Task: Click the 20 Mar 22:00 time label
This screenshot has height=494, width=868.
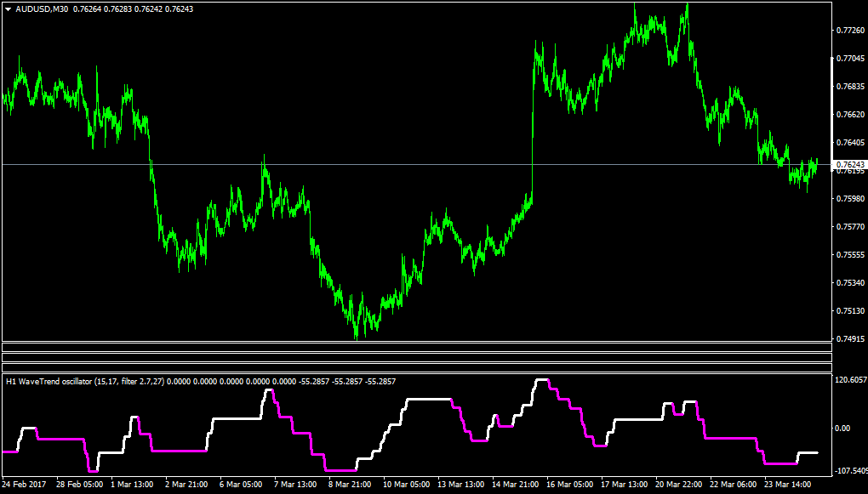Action: click(679, 485)
